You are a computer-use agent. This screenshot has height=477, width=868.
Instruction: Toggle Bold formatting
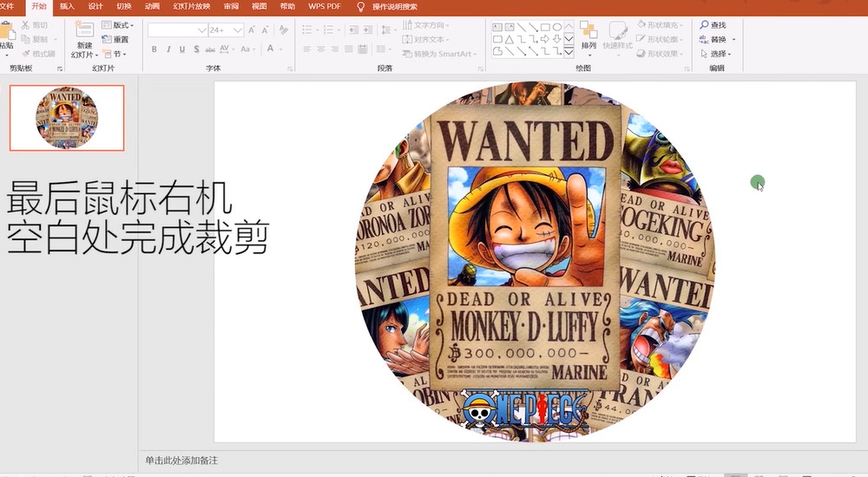(154, 49)
